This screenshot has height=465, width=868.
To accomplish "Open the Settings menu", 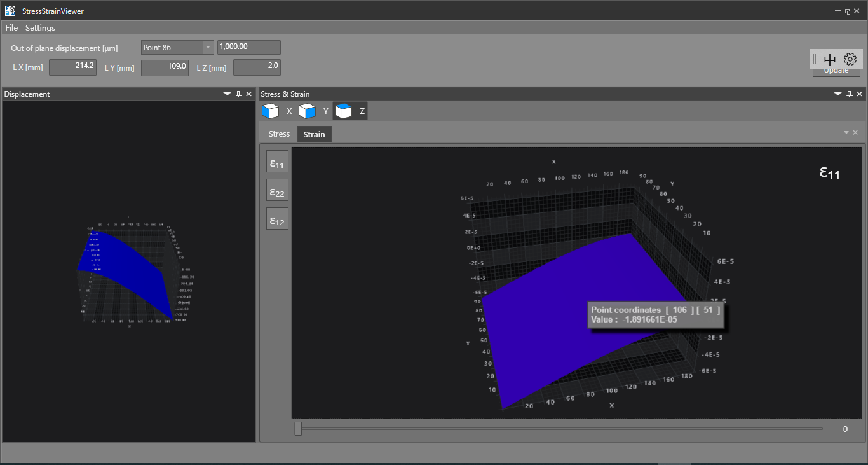I will [x=40, y=28].
